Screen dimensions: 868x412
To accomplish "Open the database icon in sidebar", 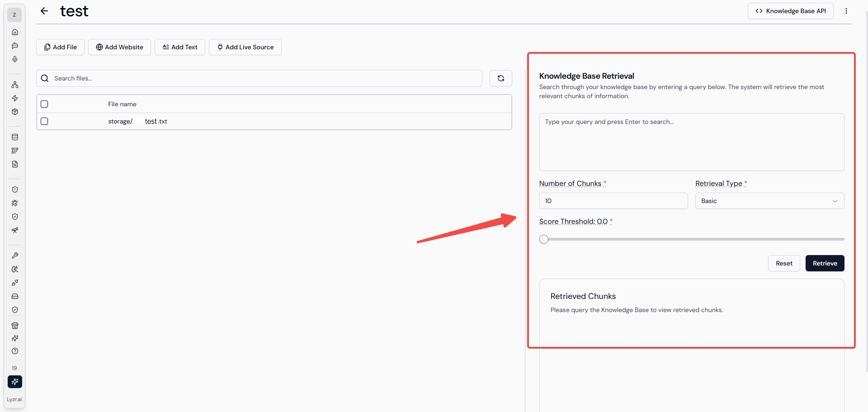I will pyautogui.click(x=15, y=137).
